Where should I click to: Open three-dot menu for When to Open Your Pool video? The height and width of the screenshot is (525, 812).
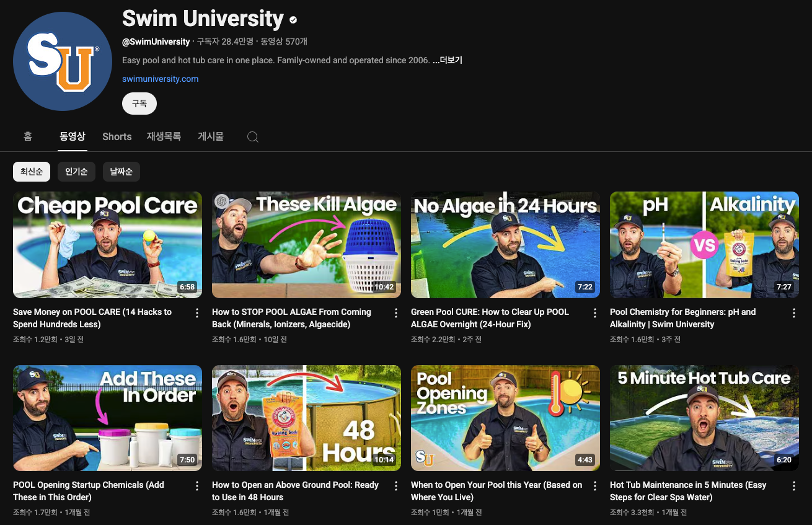[x=595, y=486]
